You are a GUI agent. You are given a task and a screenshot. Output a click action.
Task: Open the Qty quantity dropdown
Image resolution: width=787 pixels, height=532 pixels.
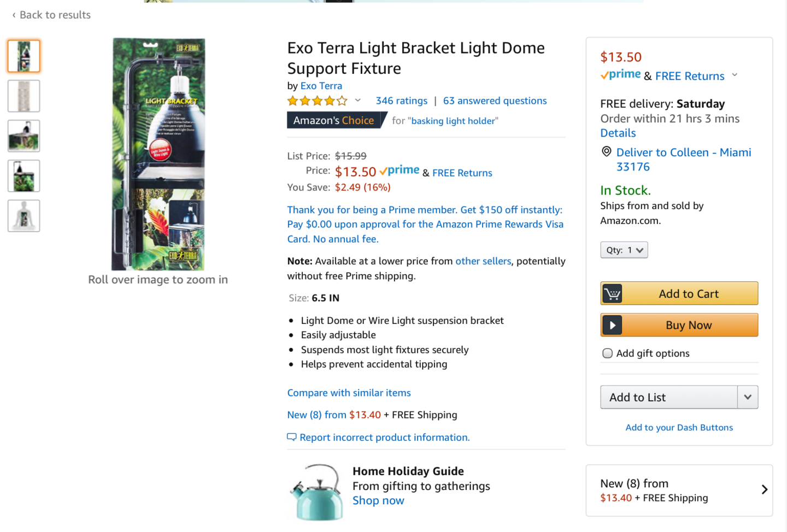point(624,250)
